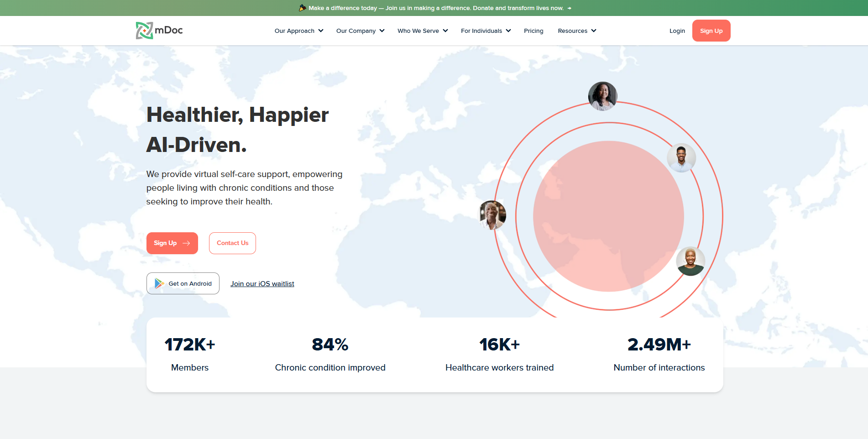Click the party popper icon in banner
This screenshot has width=868, height=439.
pos(302,8)
